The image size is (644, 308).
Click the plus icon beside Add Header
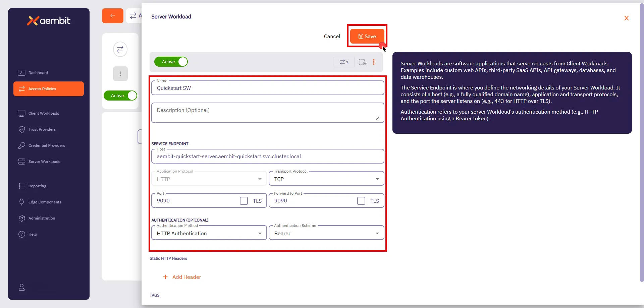[x=165, y=277]
